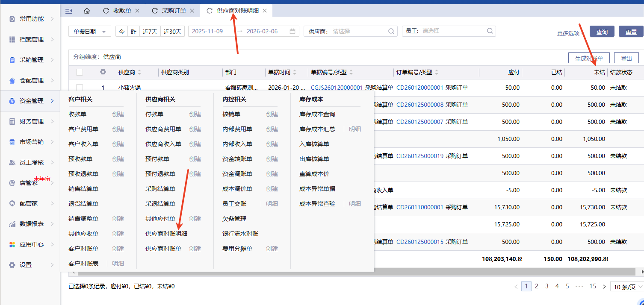
Task: Open the calendar icon in date range
Action: 292,31
